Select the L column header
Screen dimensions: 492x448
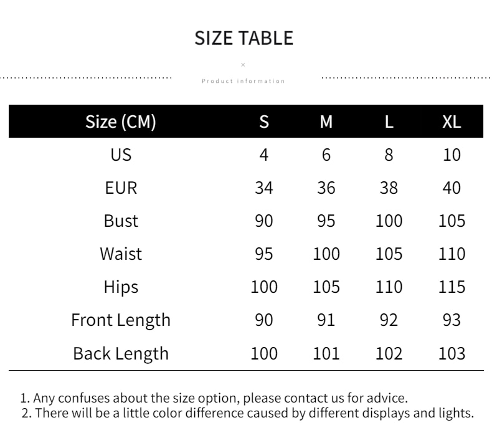point(389,122)
